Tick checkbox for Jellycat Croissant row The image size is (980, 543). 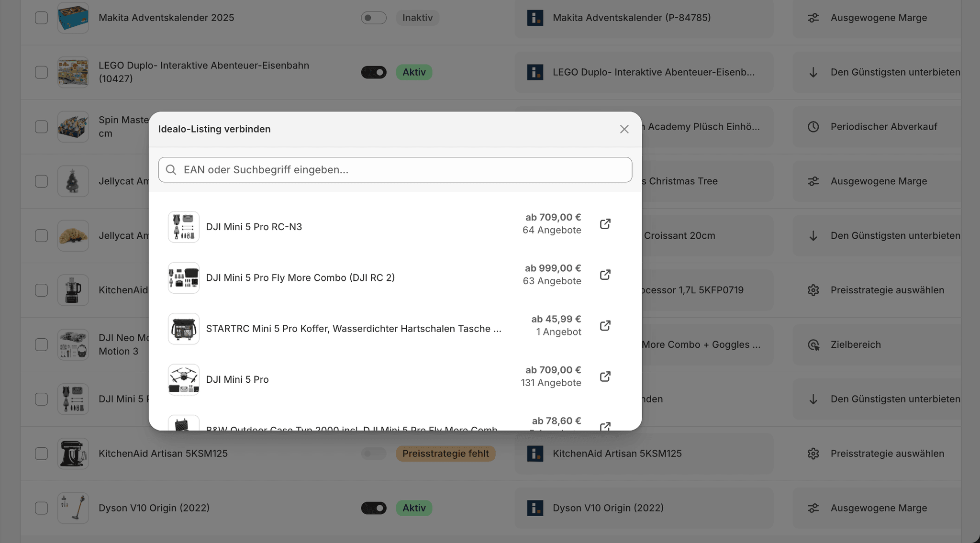click(x=41, y=236)
